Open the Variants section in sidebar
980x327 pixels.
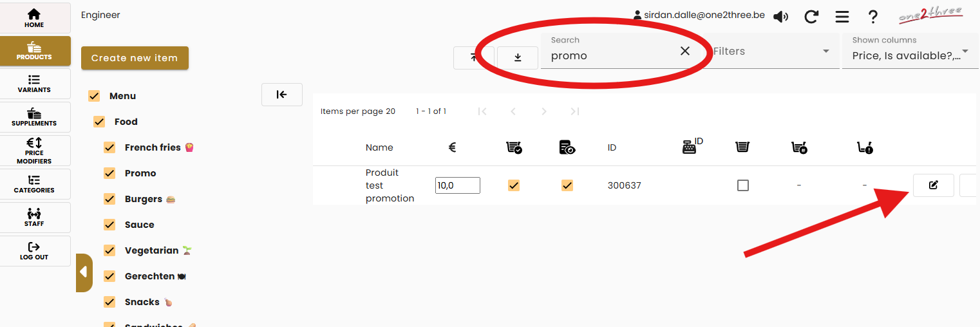35,84
